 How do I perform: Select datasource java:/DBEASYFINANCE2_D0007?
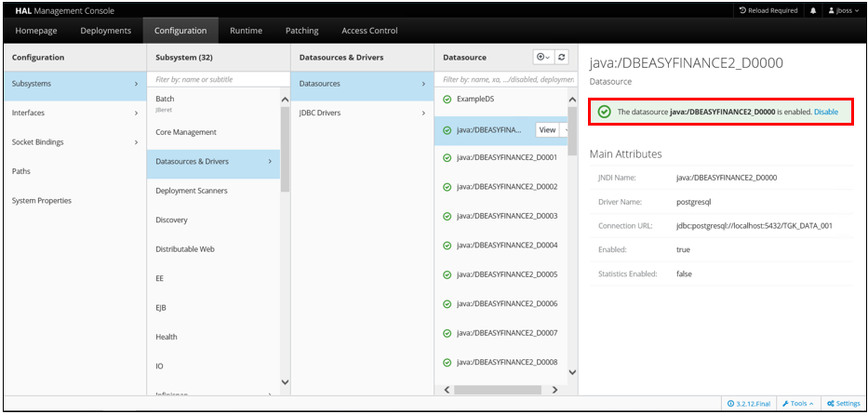click(x=501, y=334)
